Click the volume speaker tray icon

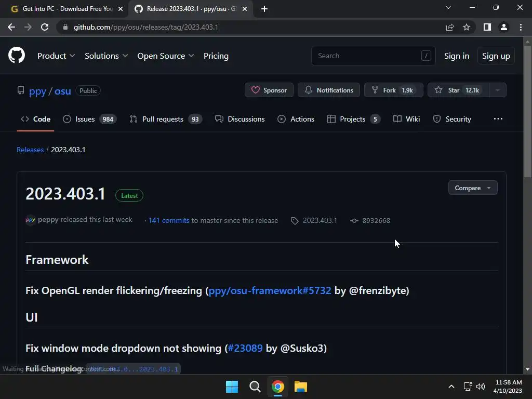[x=481, y=387]
